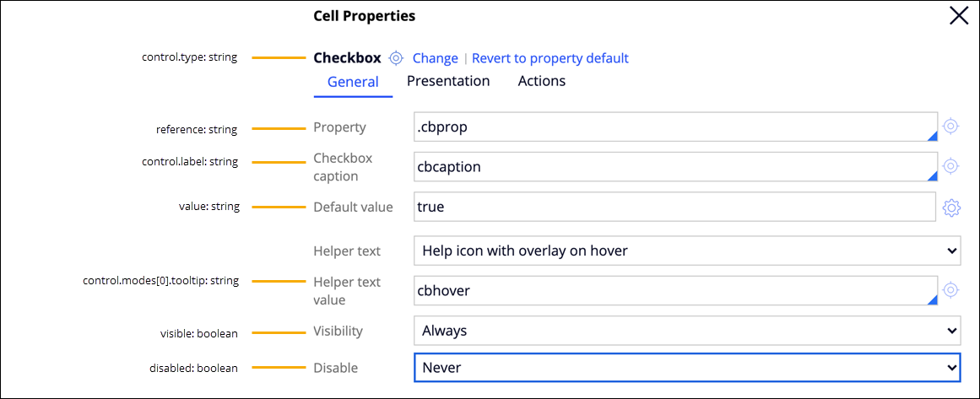This screenshot has width=980, height=399.
Task: Click the Change link for the control type
Action: pos(435,58)
